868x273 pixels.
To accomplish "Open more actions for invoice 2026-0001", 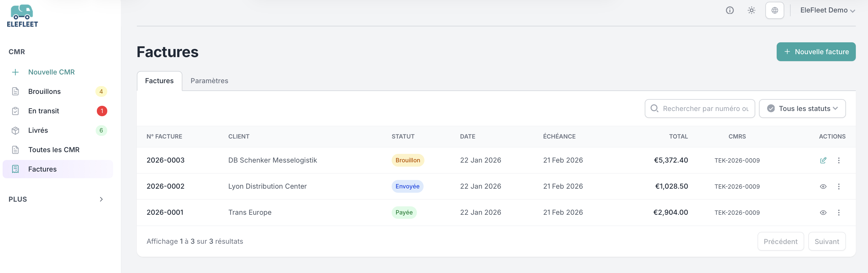I will (x=839, y=213).
